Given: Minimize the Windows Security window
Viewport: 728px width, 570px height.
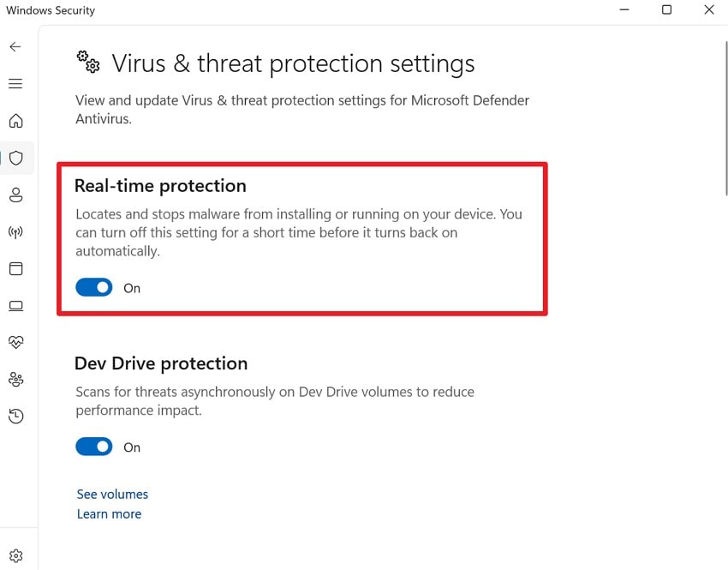Looking at the screenshot, I should tap(624, 10).
